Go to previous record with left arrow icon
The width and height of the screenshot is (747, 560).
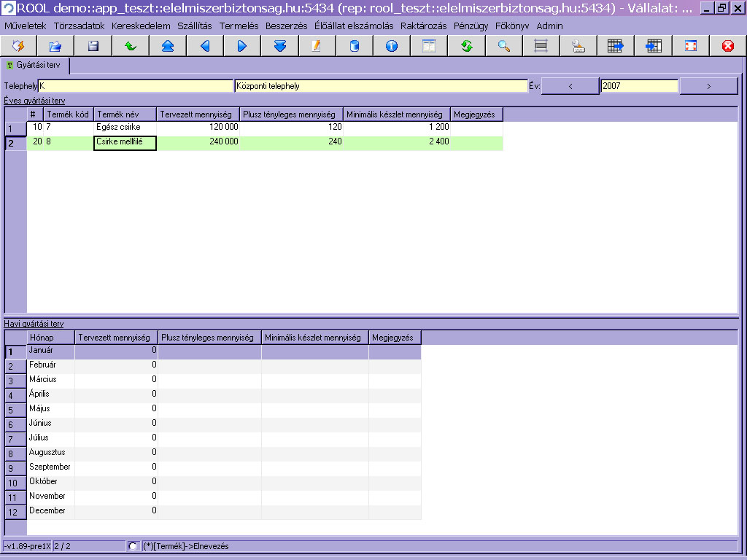pos(205,46)
